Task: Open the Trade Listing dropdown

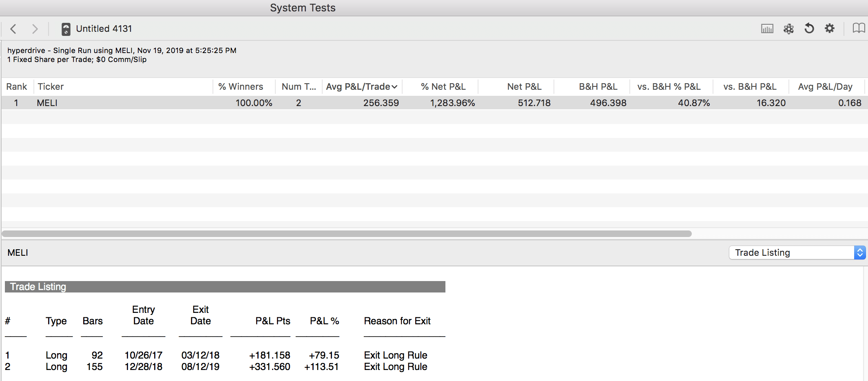Action: pyautogui.click(x=797, y=253)
